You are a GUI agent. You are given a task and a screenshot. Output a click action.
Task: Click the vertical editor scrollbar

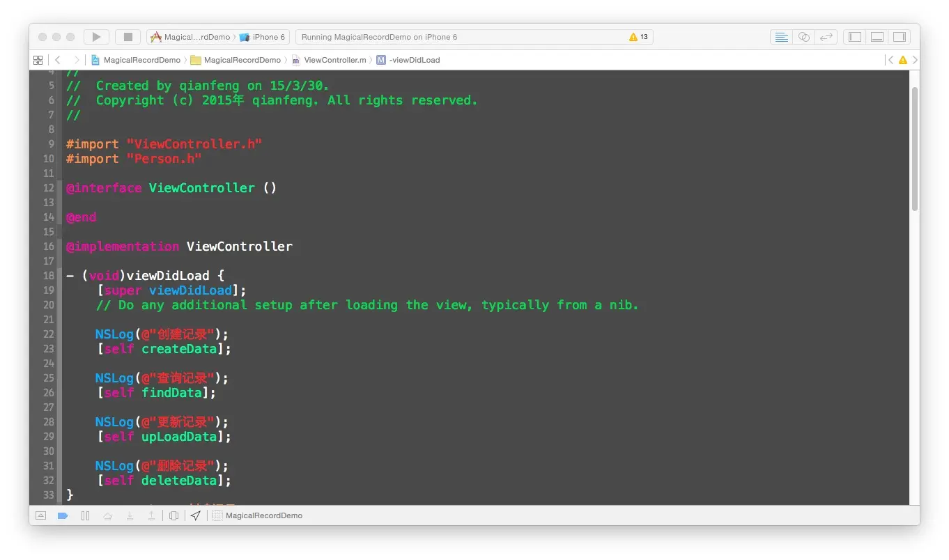pos(915,148)
